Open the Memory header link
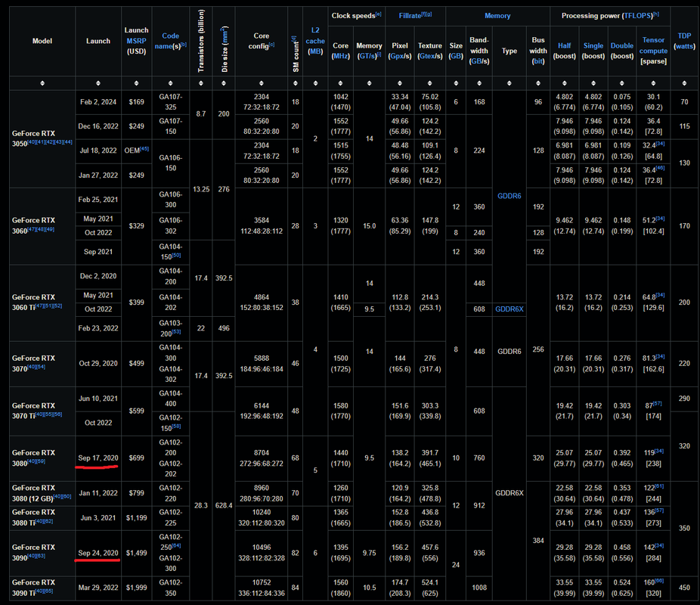Image resolution: width=700 pixels, height=605 pixels. (497, 16)
